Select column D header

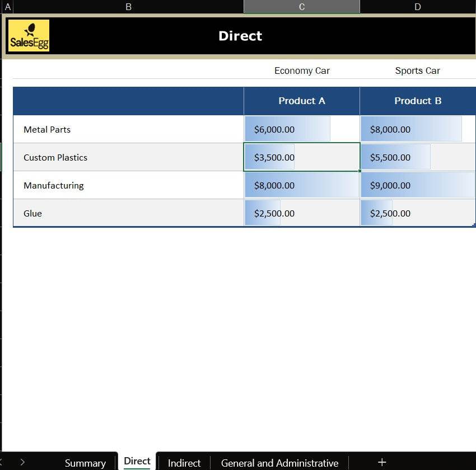click(x=418, y=7)
